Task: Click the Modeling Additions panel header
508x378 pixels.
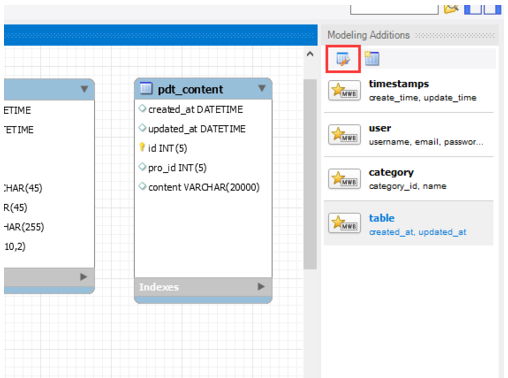Action: point(368,35)
